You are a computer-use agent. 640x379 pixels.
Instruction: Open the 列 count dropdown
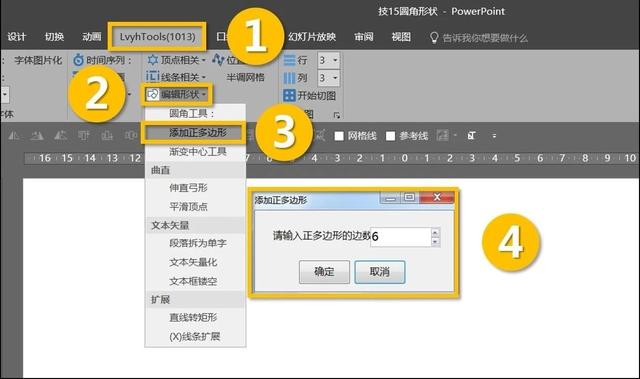(335, 78)
